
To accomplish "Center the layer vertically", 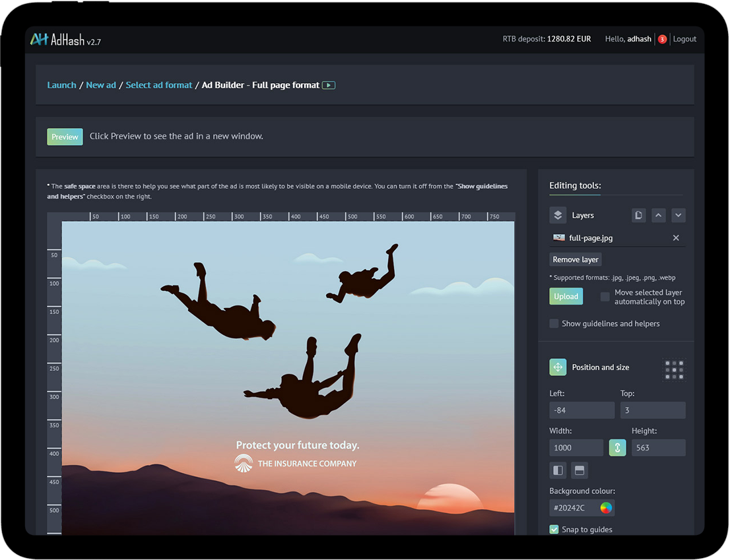I will (x=580, y=470).
